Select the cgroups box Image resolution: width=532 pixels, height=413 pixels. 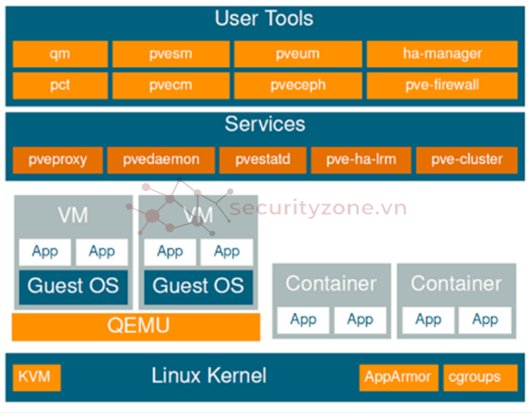point(480,378)
